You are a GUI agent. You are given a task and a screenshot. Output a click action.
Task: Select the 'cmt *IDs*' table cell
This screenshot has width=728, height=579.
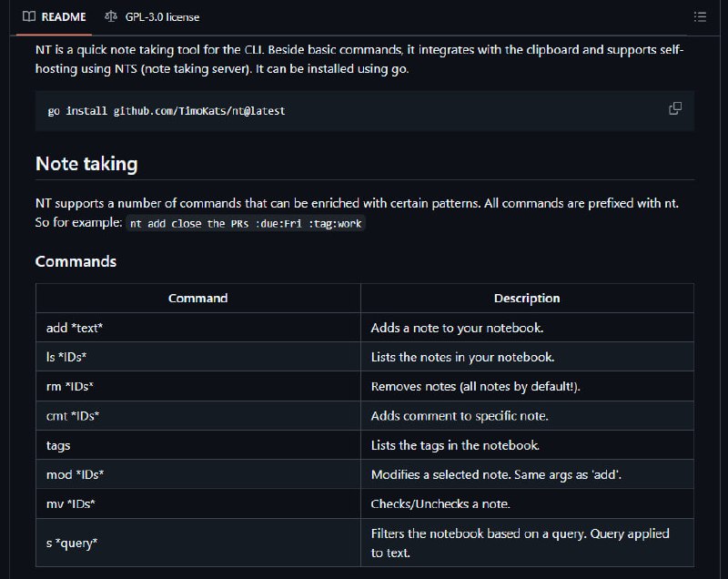click(198, 416)
